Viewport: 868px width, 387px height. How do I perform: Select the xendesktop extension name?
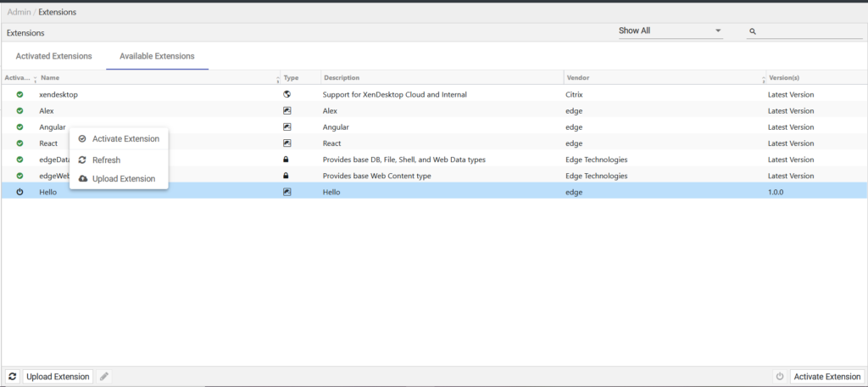(58, 95)
